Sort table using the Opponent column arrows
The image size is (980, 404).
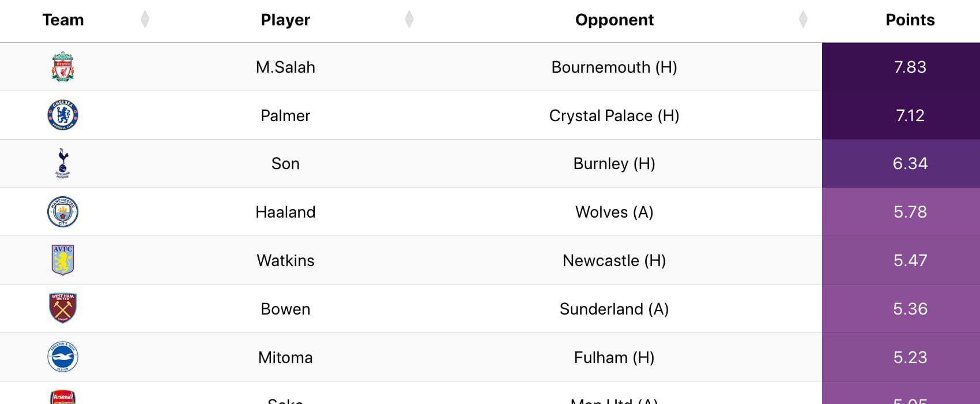click(803, 19)
